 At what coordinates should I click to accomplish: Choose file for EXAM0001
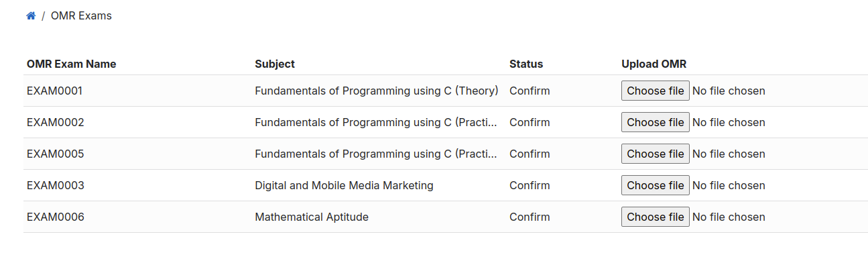click(656, 91)
